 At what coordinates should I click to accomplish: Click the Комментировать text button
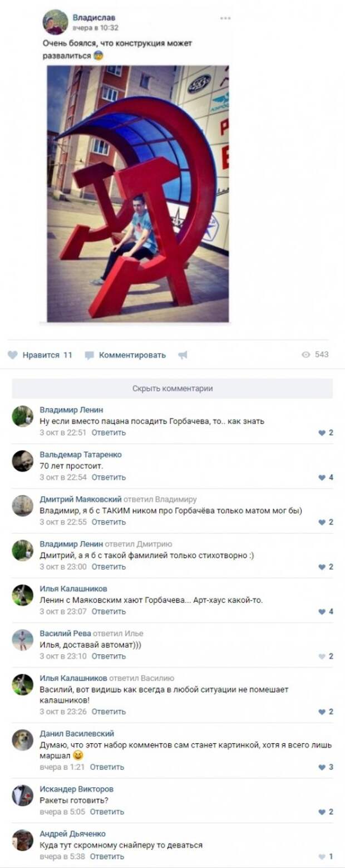132,355
